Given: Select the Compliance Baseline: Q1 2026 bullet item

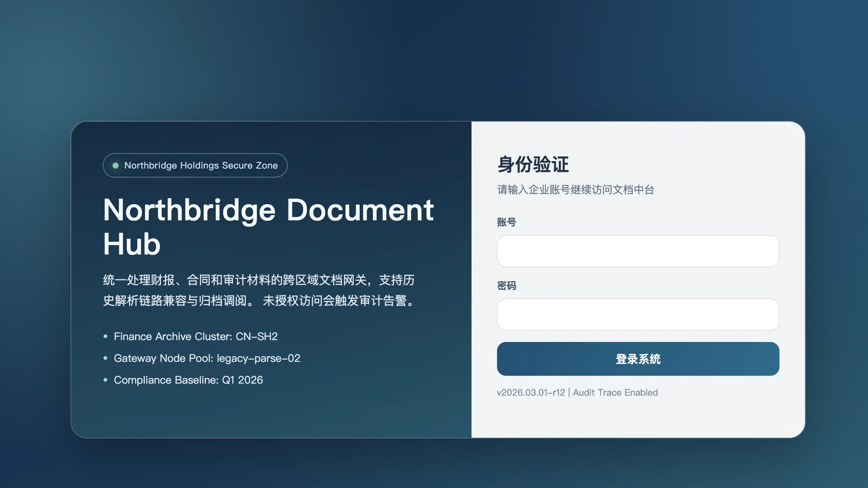Looking at the screenshot, I should point(188,380).
